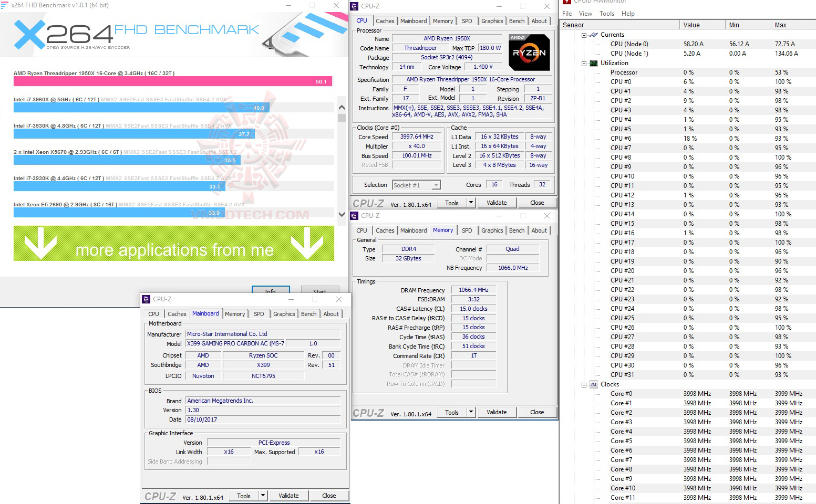Switch to the Bench tab in CPU-Z
This screenshot has width=816, height=504.
tap(517, 20)
